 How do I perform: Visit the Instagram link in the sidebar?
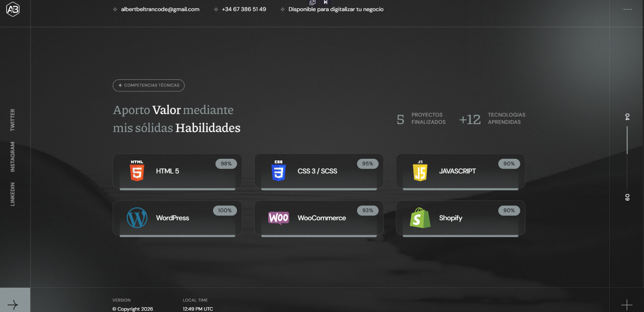(12, 157)
